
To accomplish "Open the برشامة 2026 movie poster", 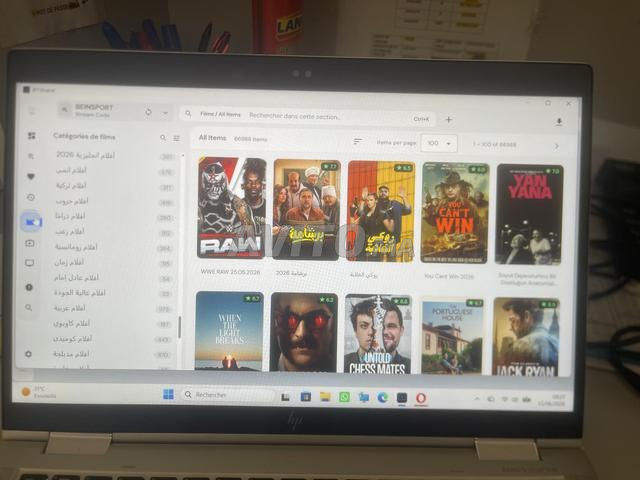I will pyautogui.click(x=307, y=210).
